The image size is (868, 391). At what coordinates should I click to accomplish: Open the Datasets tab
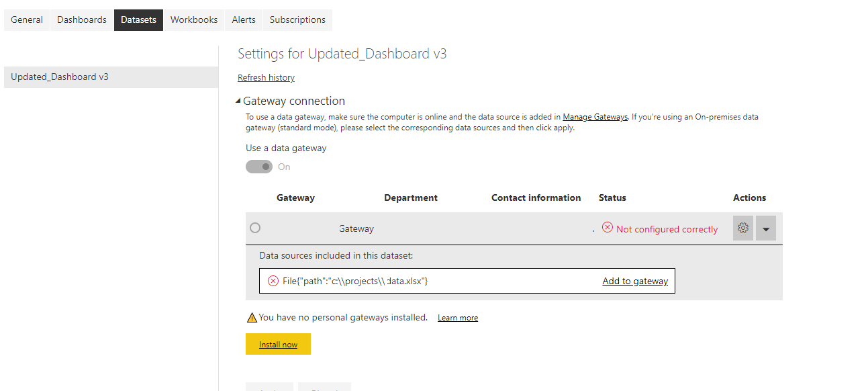pos(138,19)
